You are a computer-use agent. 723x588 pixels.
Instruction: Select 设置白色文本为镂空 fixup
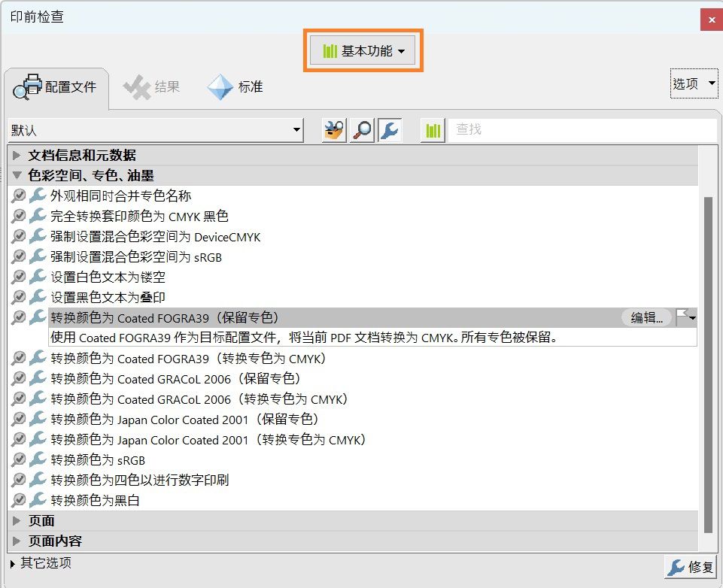click(108, 277)
